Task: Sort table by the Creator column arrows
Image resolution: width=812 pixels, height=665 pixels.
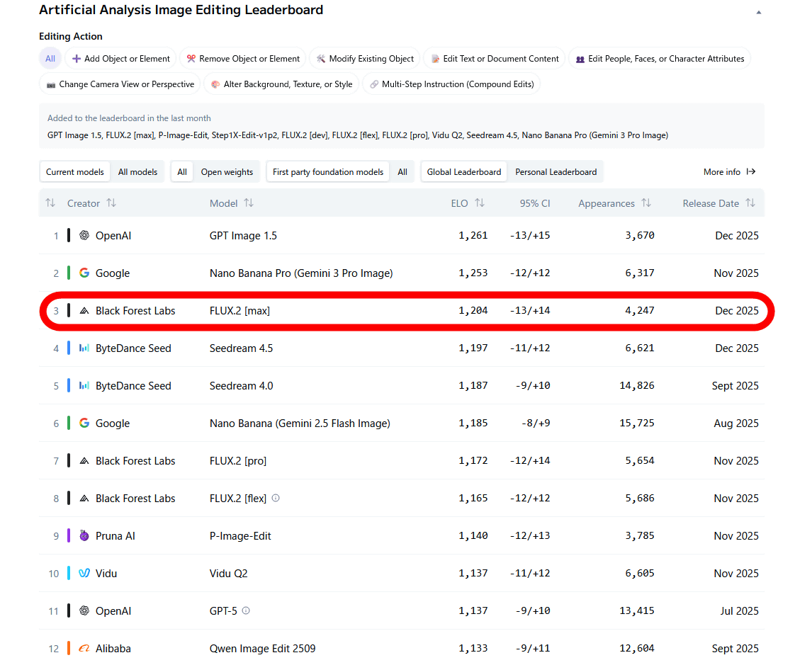Action: click(111, 203)
